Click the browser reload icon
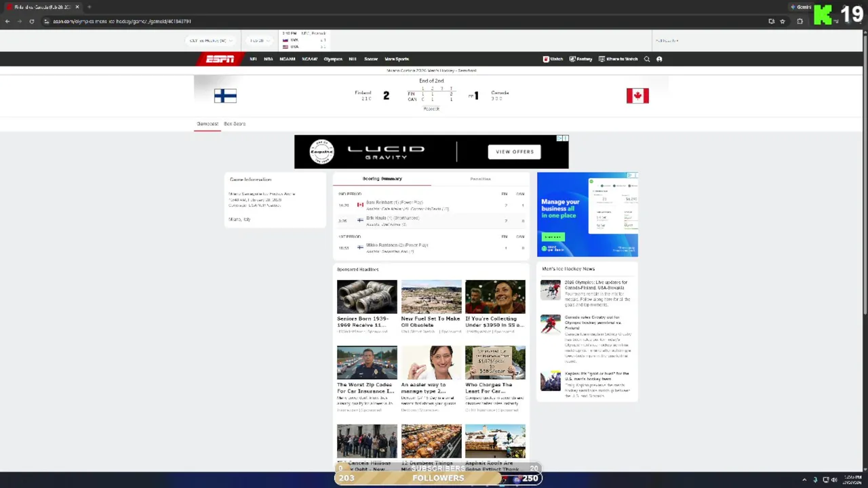868x488 pixels. point(31,21)
